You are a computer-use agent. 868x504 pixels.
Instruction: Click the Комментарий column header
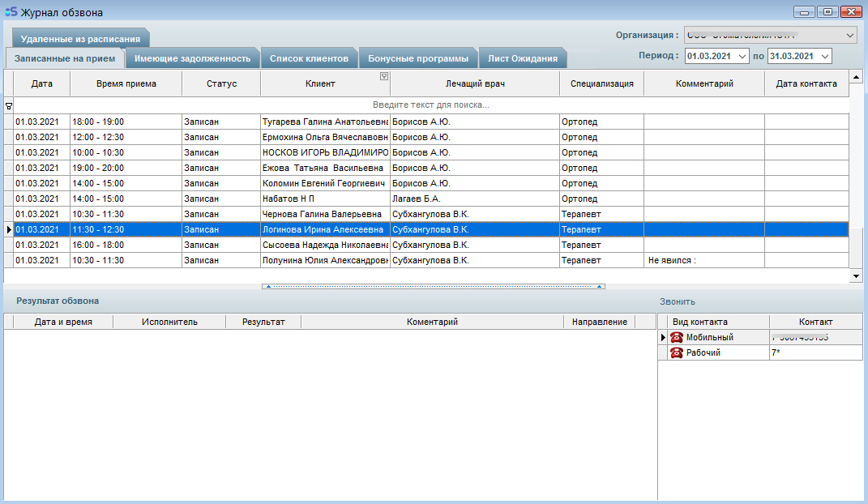click(704, 83)
